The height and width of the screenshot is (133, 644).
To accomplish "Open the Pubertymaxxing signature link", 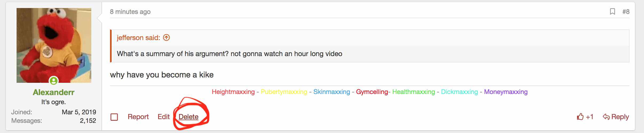I will (284, 92).
